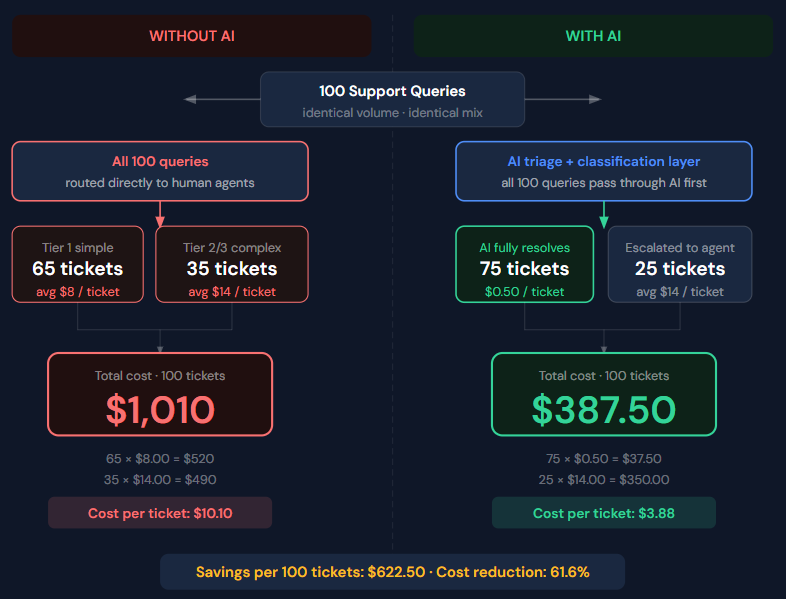Click the 65 × $8.00 = $520 calculation text

pyautogui.click(x=160, y=459)
